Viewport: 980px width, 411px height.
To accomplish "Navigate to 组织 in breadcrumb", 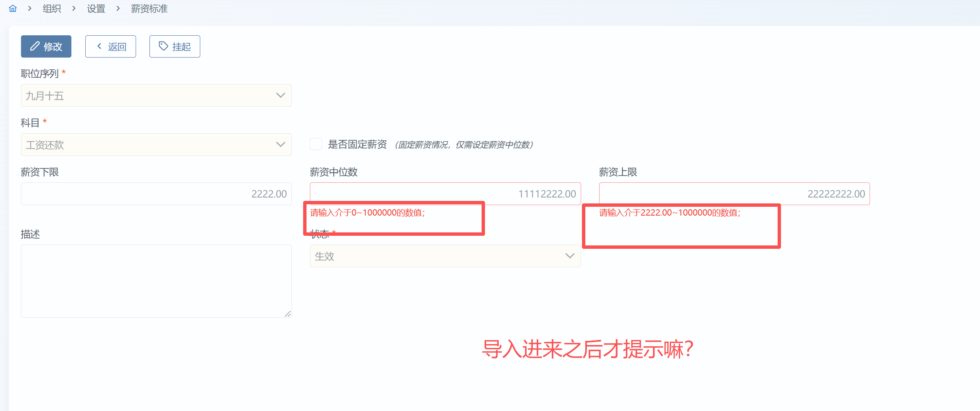I will coord(52,8).
